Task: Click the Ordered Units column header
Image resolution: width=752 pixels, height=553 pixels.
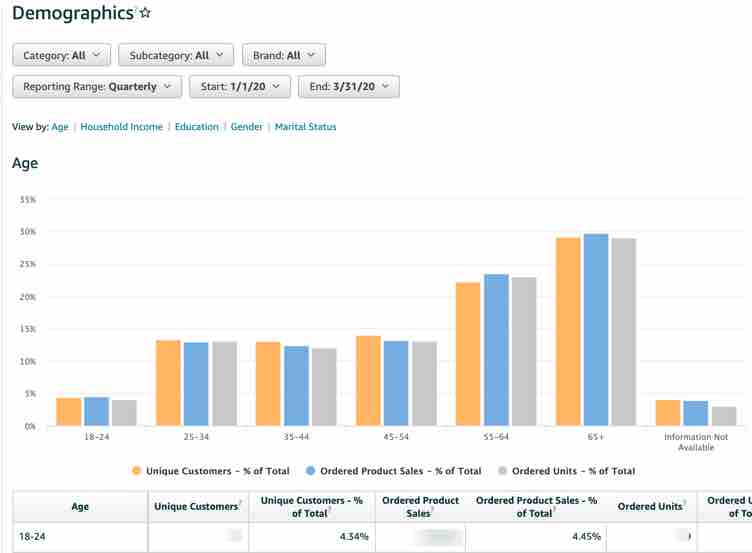Action: (x=651, y=507)
